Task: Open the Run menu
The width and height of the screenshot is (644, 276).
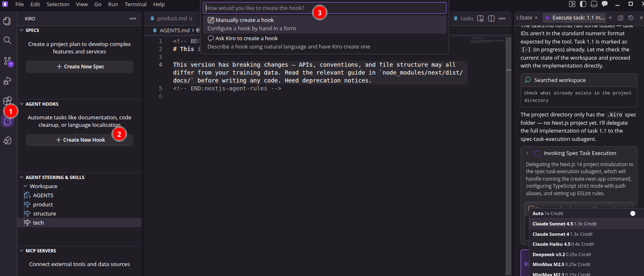Action: coord(113,4)
